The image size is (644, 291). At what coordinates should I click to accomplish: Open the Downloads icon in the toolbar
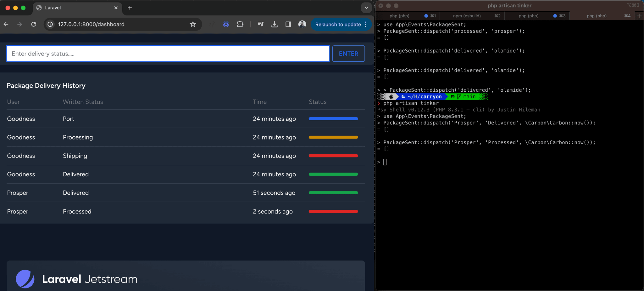click(274, 24)
